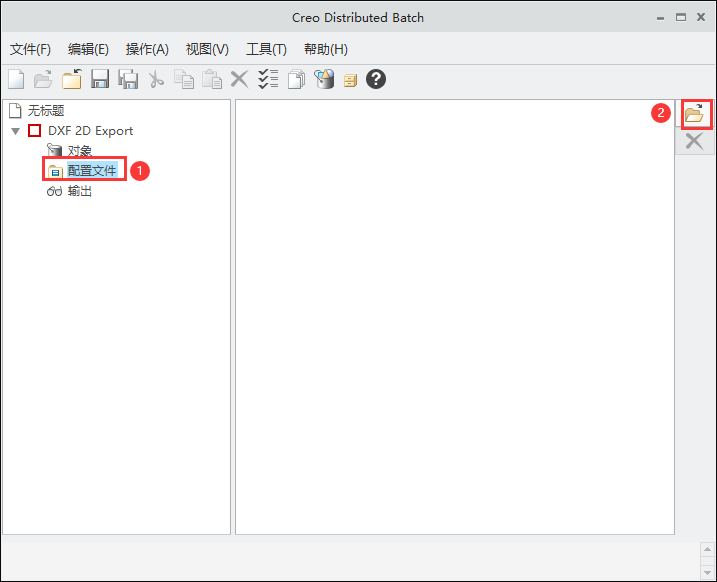
Task: Select the DXF 2D Export tree label
Action: [91, 131]
